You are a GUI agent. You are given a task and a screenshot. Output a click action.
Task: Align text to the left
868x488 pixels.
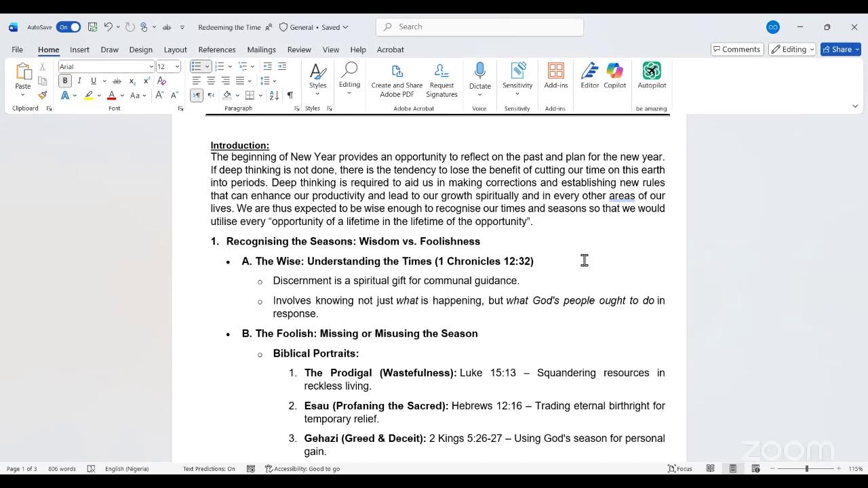click(x=196, y=81)
